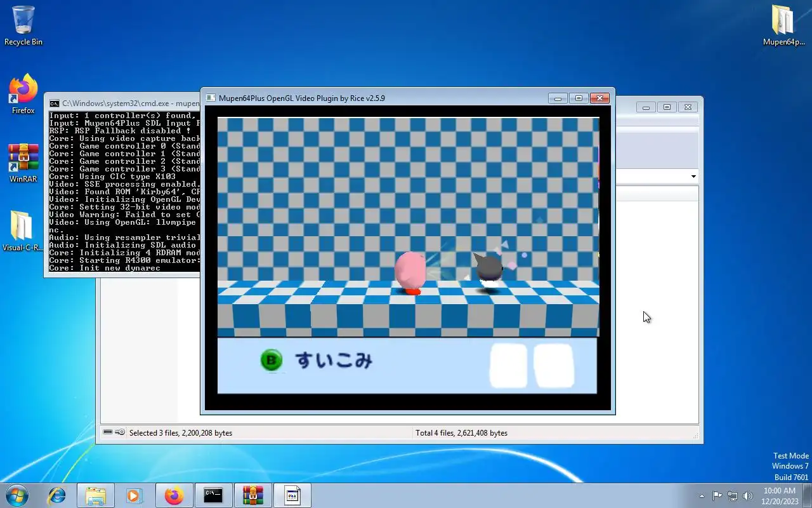Close the Mupen64Plus OpenGL video window
This screenshot has height=508, width=812.
[599, 98]
